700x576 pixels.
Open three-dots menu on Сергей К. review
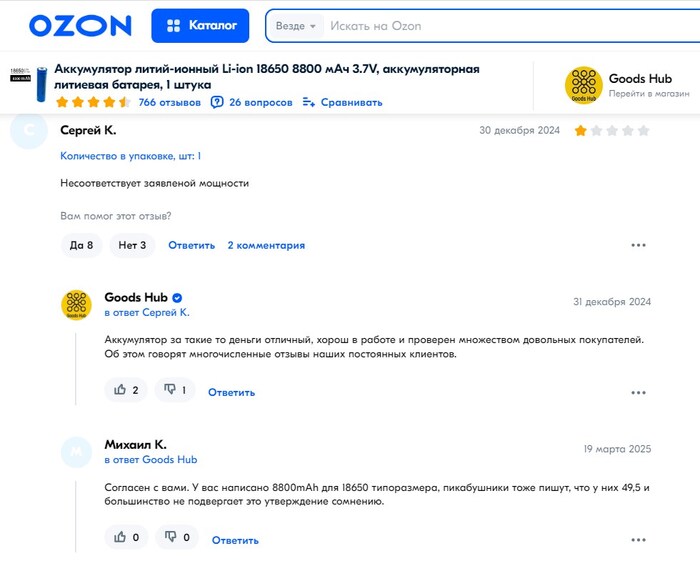[638, 245]
